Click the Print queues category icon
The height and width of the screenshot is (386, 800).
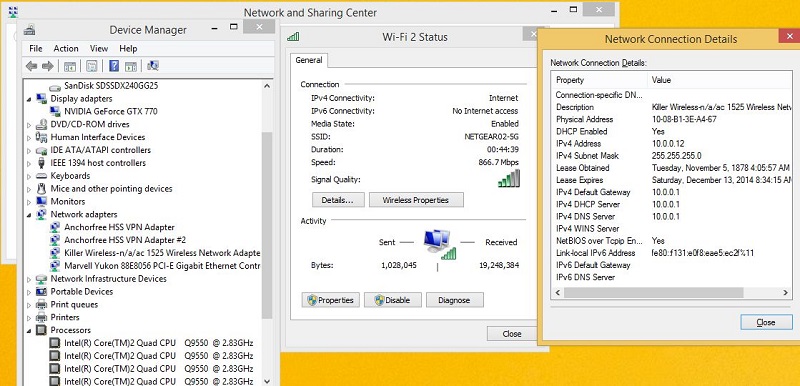(42, 304)
